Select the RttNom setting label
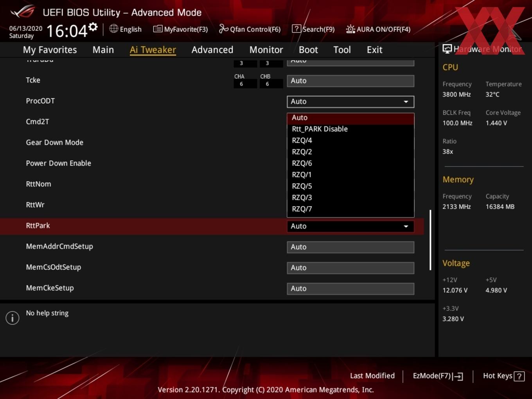 click(x=38, y=184)
